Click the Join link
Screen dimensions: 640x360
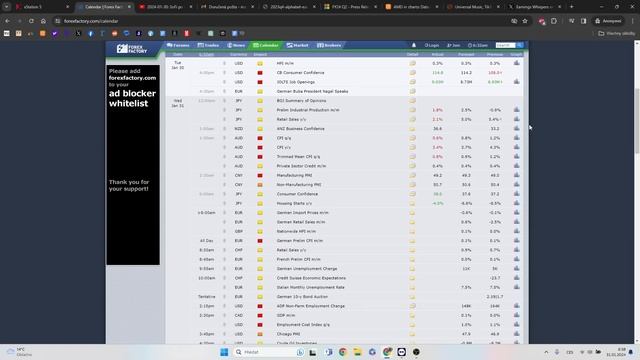tap(453, 45)
